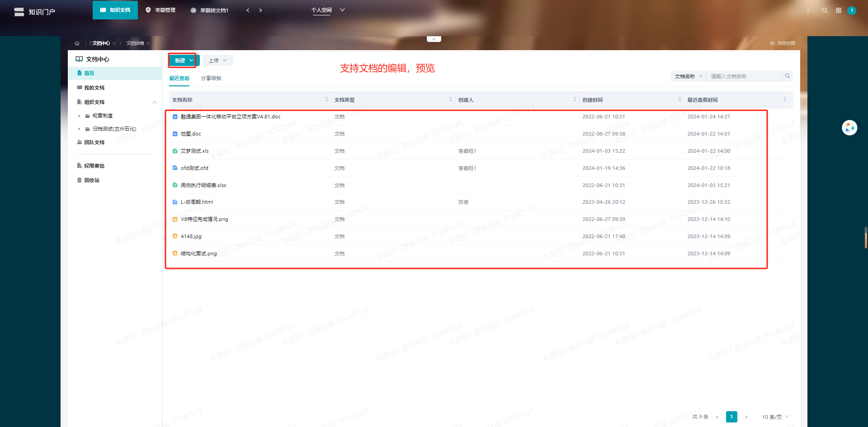Screen dimensions: 868x427
Task: Sort by 创建人 column sort arrows
Action: (575, 99)
